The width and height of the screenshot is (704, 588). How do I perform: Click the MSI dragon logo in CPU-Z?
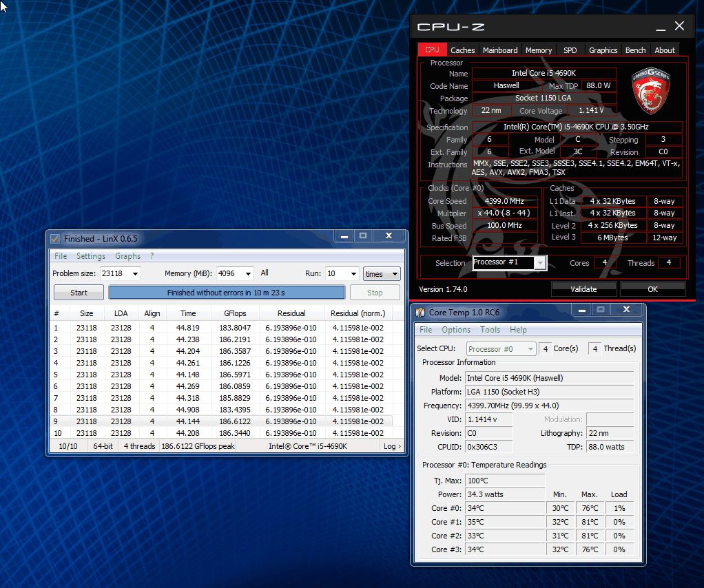(650, 90)
